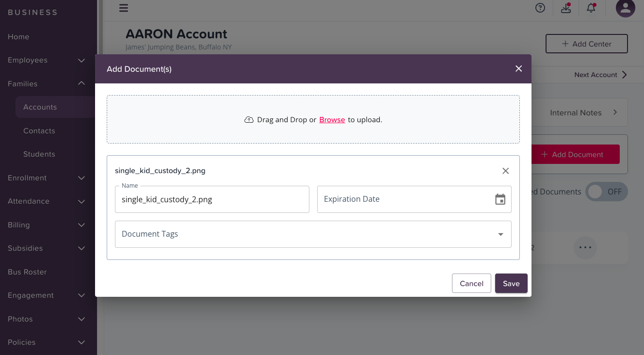
Task: Click the help question mark icon
Action: coord(540,8)
